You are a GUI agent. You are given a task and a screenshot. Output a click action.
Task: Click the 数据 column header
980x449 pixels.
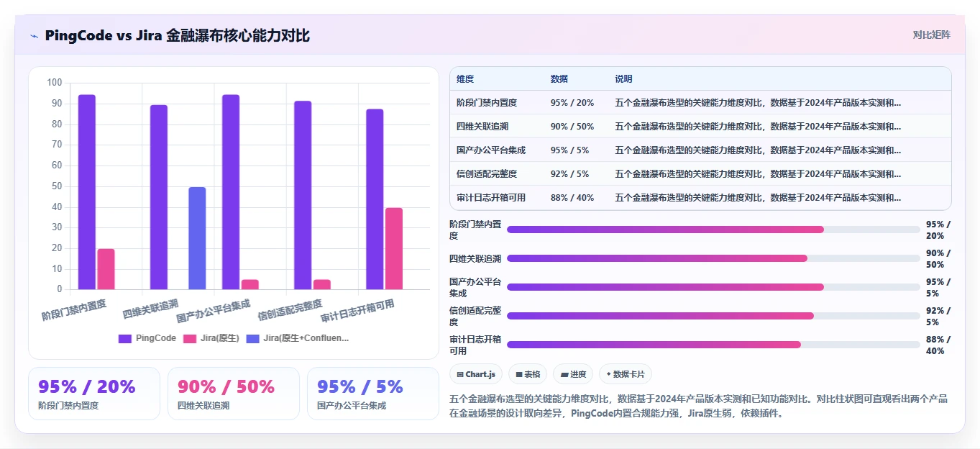(559, 79)
